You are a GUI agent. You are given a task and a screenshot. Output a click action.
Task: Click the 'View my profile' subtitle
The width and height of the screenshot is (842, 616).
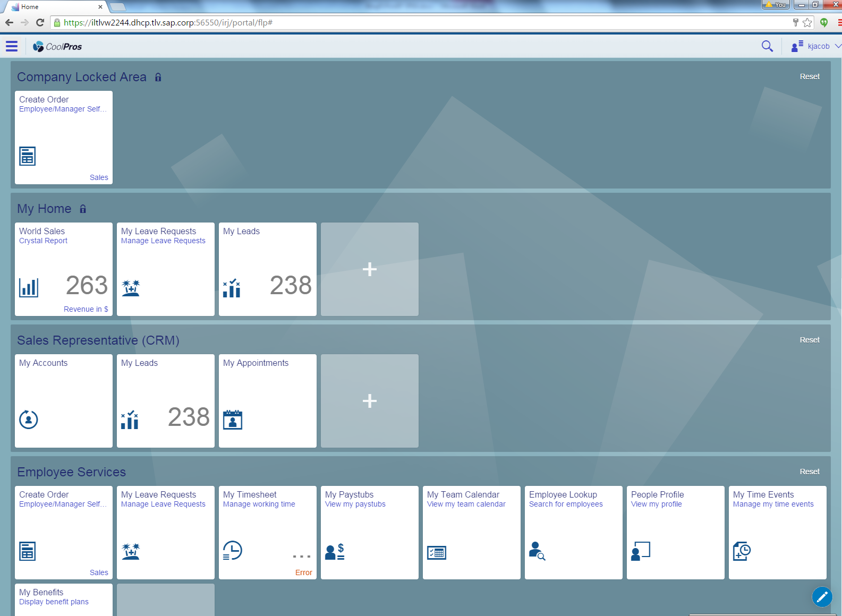(657, 504)
